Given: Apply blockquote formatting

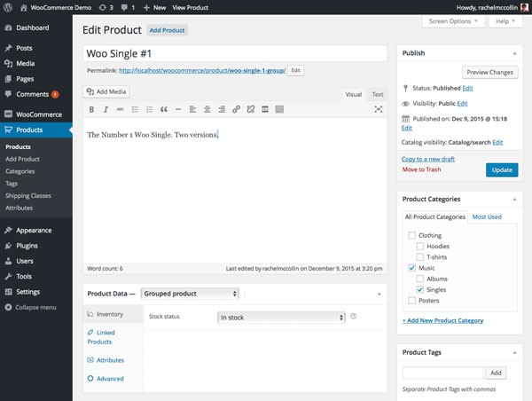Looking at the screenshot, I should [164, 109].
